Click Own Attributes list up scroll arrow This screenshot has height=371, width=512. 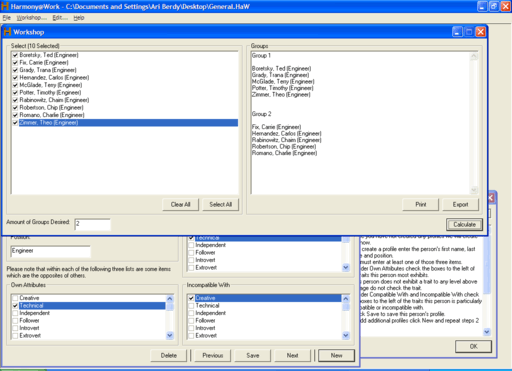pos(170,299)
